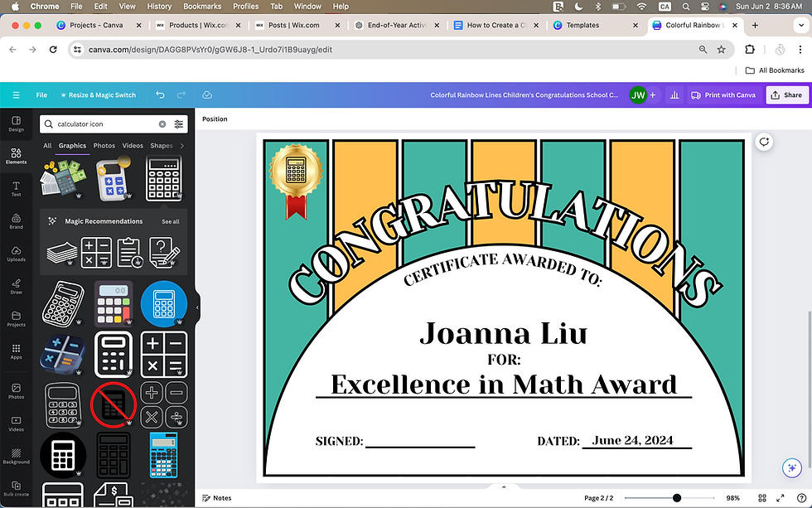The height and width of the screenshot is (508, 812).
Task: Click the JW user avatar
Action: click(638, 95)
